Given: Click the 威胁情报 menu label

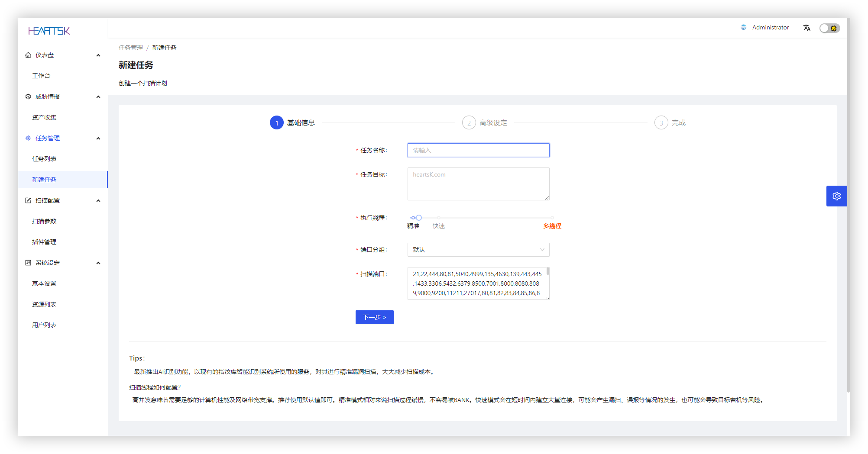Looking at the screenshot, I should [48, 97].
